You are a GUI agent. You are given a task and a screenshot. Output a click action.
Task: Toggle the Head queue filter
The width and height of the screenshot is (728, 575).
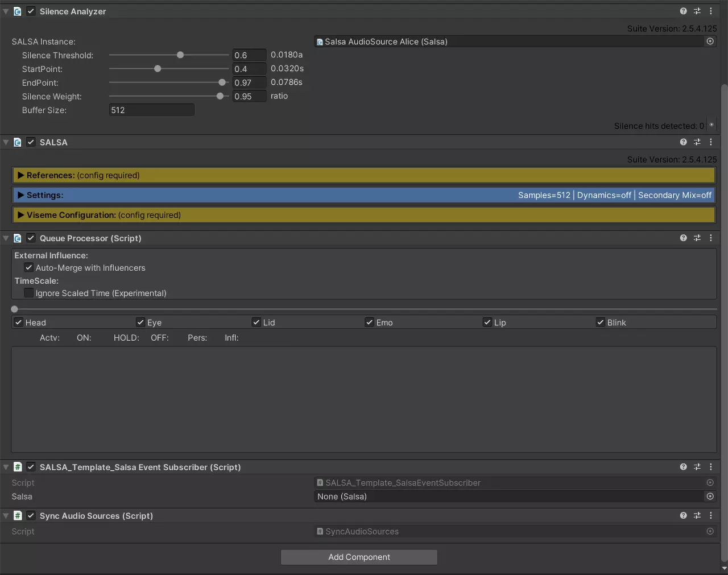(19, 322)
